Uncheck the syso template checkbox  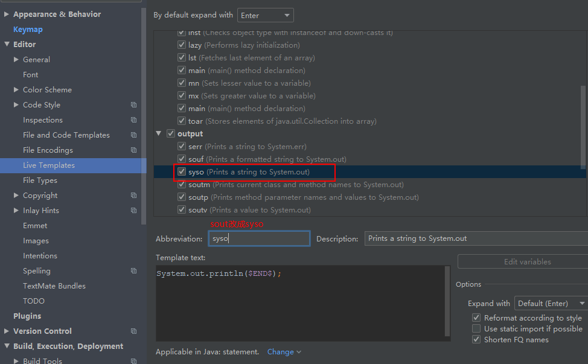[x=182, y=171]
